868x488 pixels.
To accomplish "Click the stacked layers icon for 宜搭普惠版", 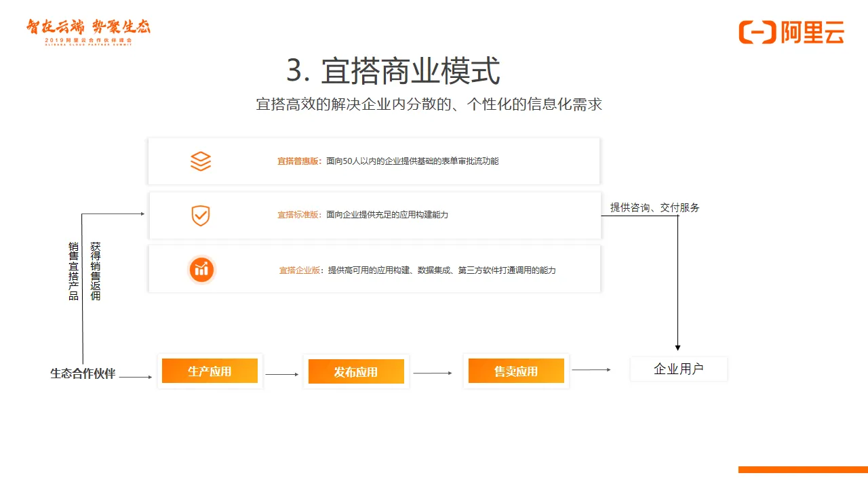I will 201,161.
